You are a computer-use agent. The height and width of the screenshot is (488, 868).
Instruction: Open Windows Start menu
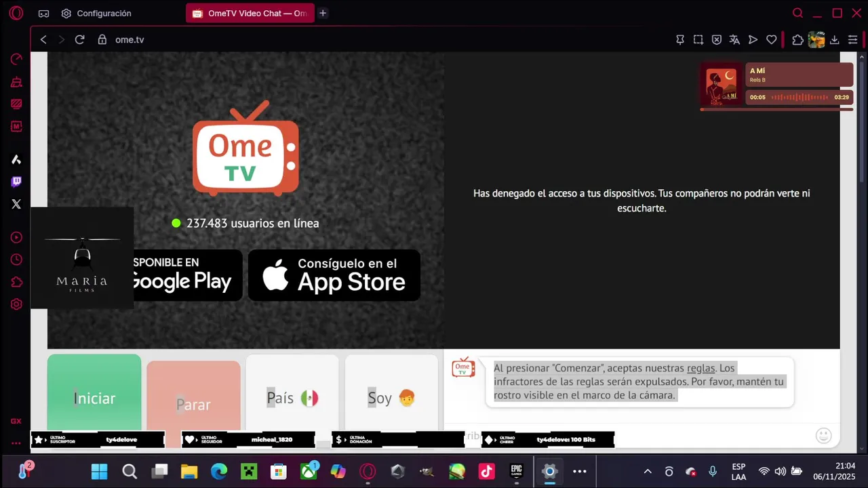pyautogui.click(x=99, y=471)
